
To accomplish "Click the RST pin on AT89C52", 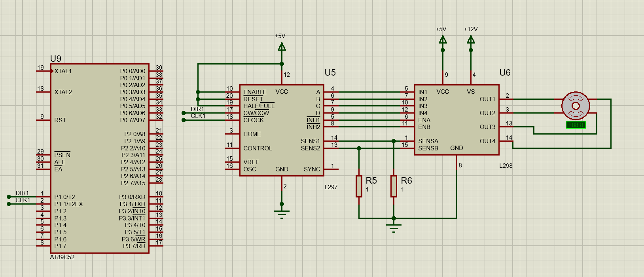I will pos(44,120).
